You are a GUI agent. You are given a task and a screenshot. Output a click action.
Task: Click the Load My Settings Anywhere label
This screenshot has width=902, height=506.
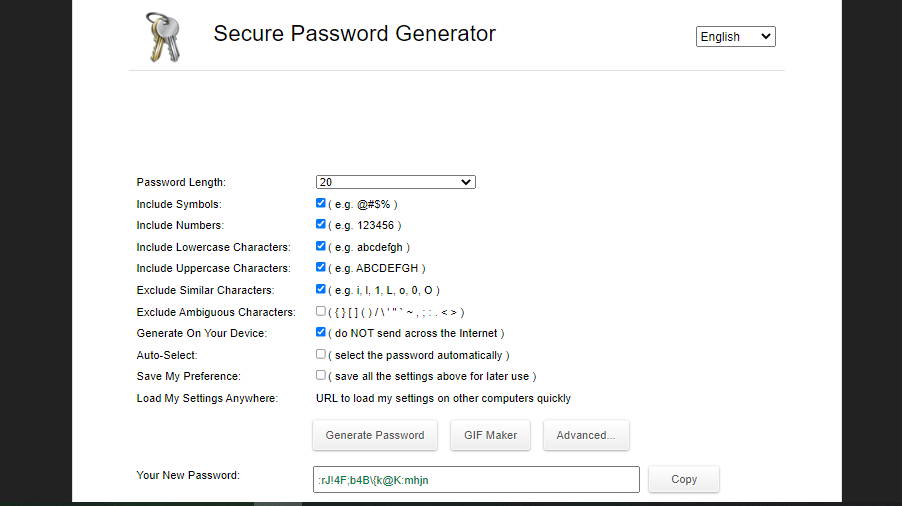[x=206, y=398]
